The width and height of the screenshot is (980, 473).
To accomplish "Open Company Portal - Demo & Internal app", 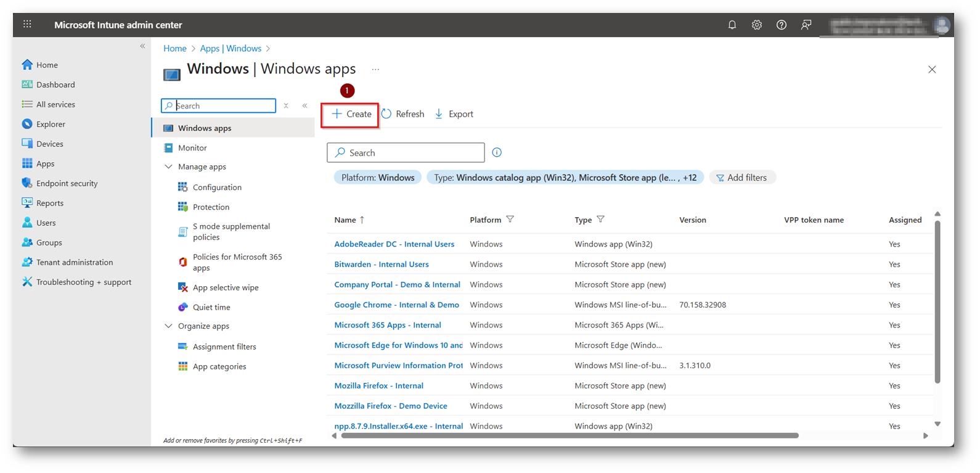I will (397, 285).
